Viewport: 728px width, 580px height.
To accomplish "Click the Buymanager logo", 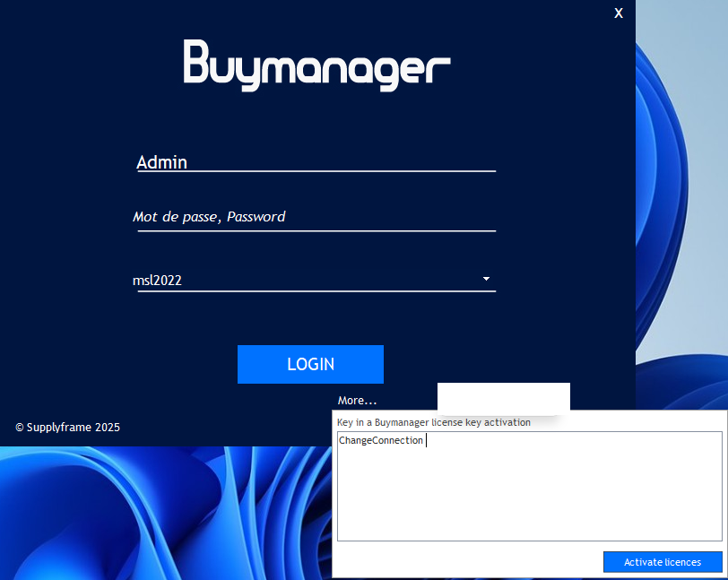I will click(316, 65).
